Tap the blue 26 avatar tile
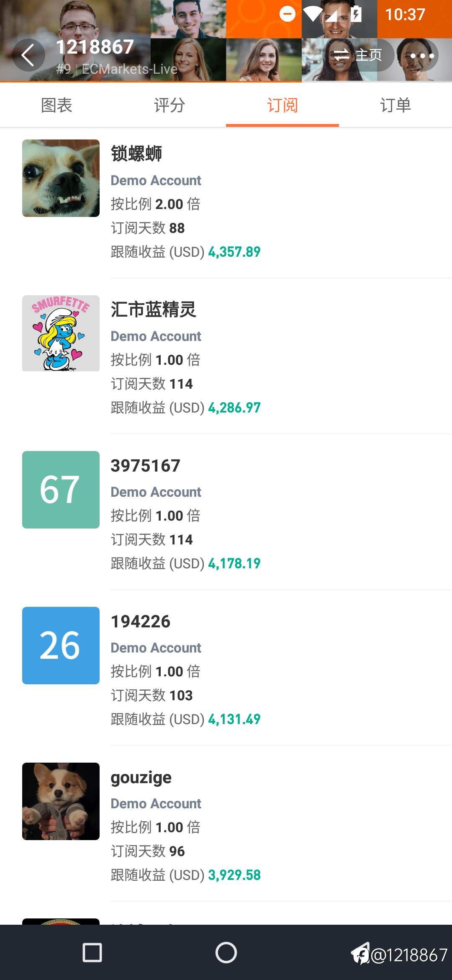This screenshot has height=980, width=452. pyautogui.click(x=61, y=645)
